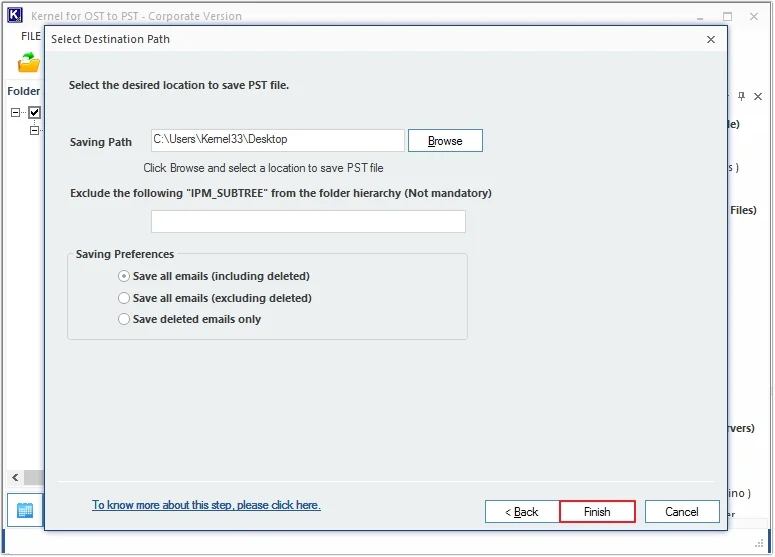Click the 'Saving Path' label

[x=101, y=142]
